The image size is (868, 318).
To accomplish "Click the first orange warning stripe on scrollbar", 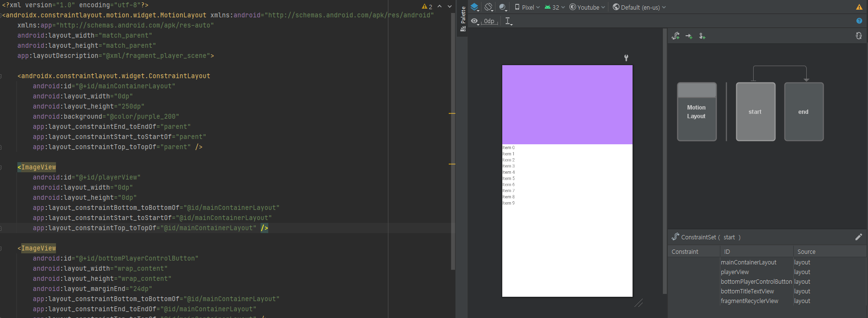I will coord(452,113).
